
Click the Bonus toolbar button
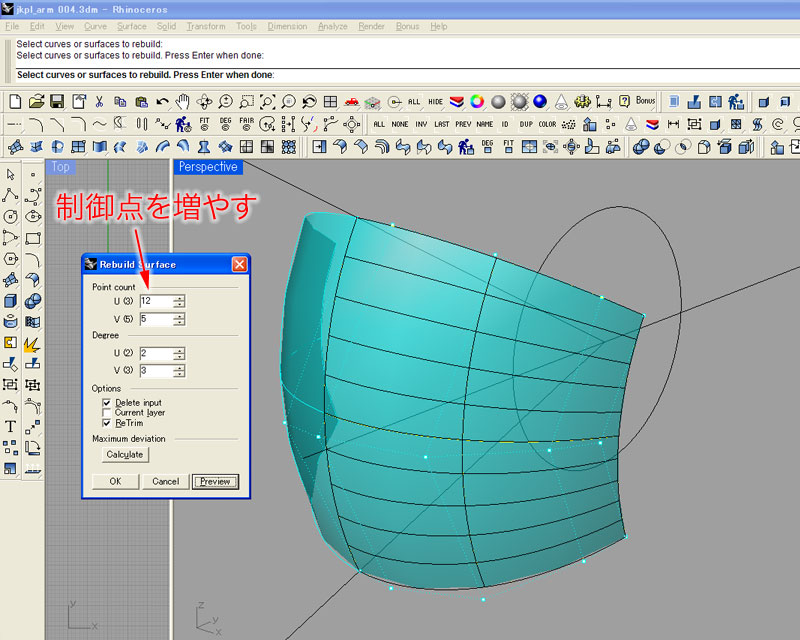[x=645, y=101]
